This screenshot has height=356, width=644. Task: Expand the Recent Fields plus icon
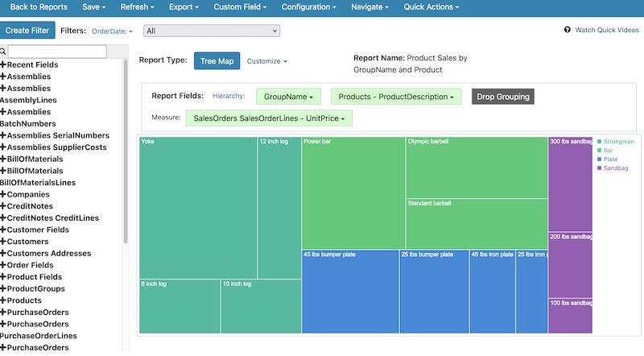click(x=3, y=65)
